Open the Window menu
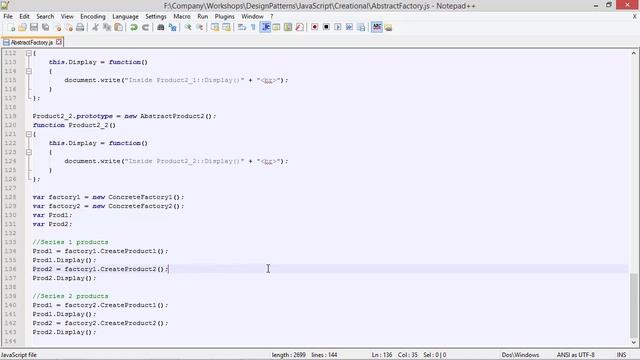Image resolution: width=640 pixels, height=360 pixels. pyautogui.click(x=252, y=16)
